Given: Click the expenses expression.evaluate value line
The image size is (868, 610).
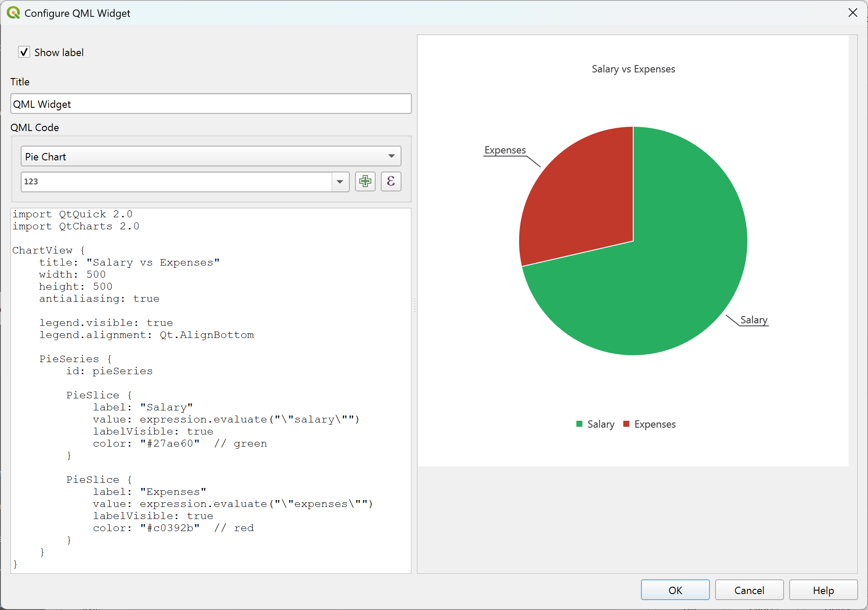Looking at the screenshot, I should [x=233, y=504].
